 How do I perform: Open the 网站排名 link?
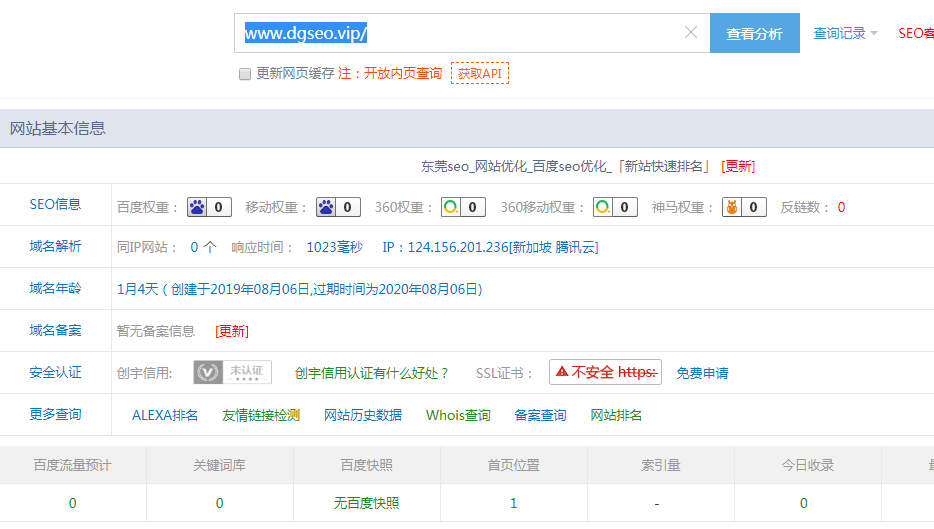point(616,415)
